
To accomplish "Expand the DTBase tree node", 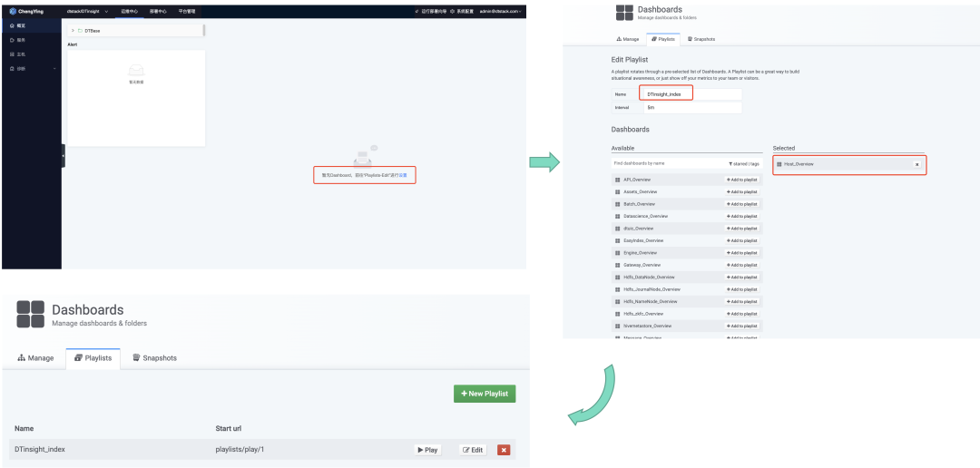I will (x=73, y=30).
